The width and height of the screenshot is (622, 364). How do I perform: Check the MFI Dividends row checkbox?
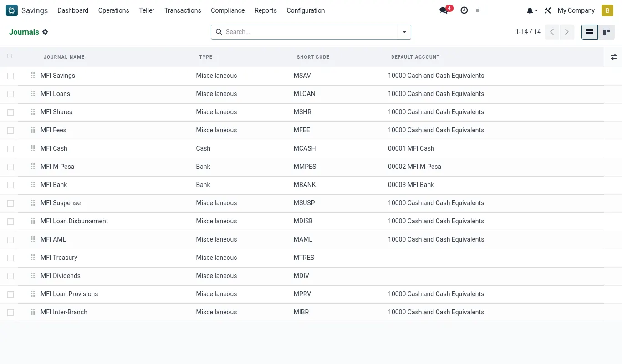tap(10, 276)
